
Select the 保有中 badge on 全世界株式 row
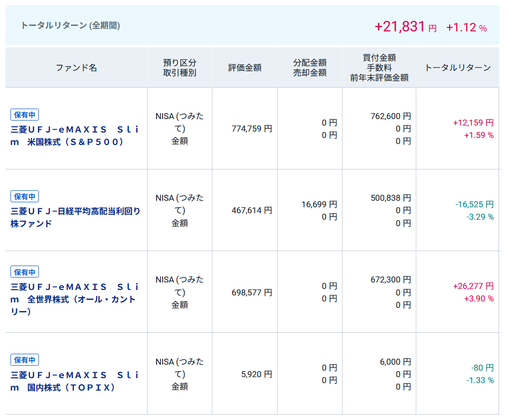pyautogui.click(x=24, y=272)
